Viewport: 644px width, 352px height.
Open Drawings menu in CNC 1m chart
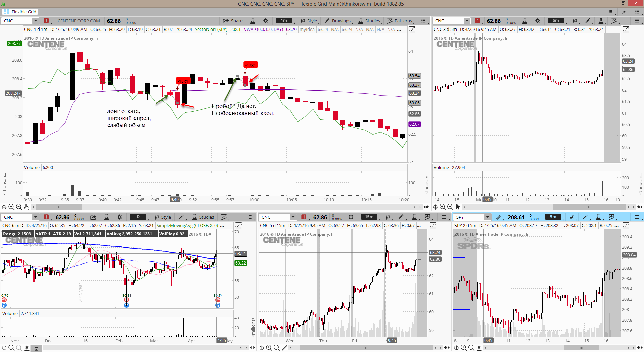coord(337,21)
